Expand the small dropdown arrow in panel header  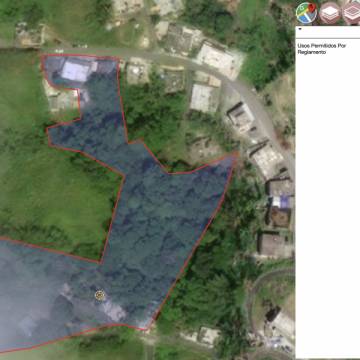tap(300, 29)
